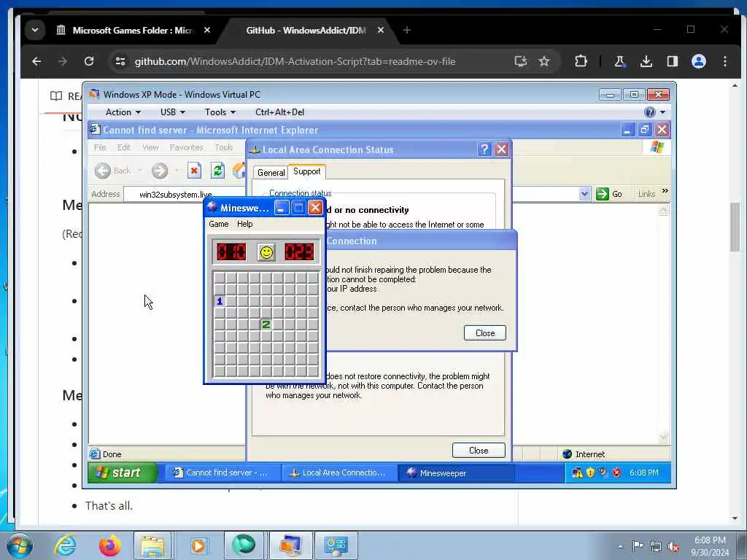The image size is (747, 560).
Task: Open media player from the taskbar
Action: pyautogui.click(x=198, y=545)
